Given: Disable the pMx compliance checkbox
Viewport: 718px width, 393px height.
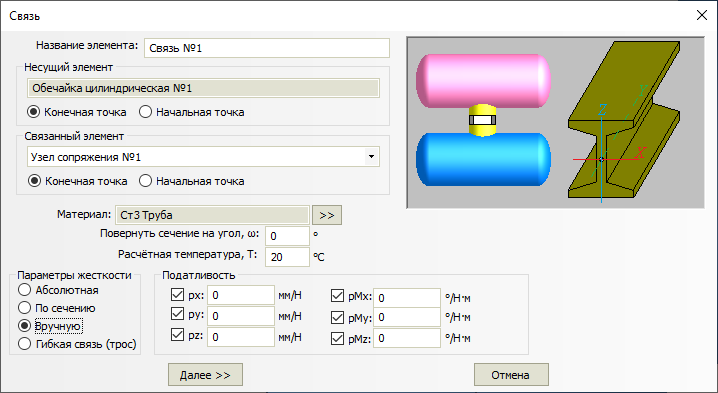Looking at the screenshot, I should [337, 296].
